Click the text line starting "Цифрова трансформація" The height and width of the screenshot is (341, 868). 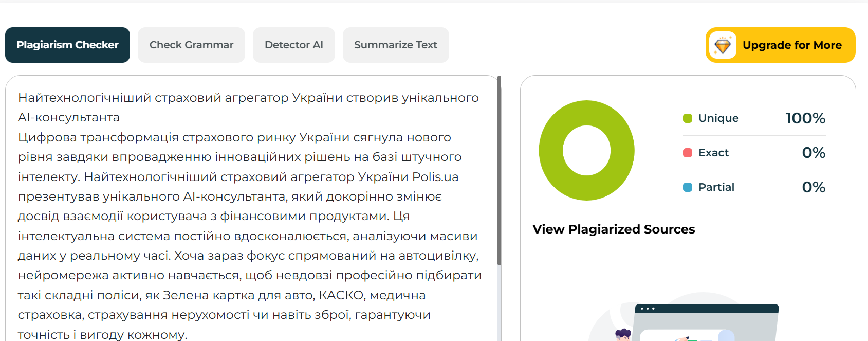tap(234, 137)
